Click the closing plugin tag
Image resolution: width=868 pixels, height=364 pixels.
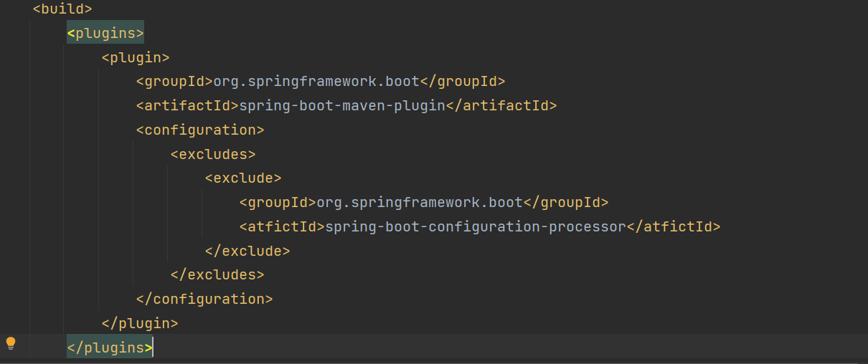click(140, 324)
